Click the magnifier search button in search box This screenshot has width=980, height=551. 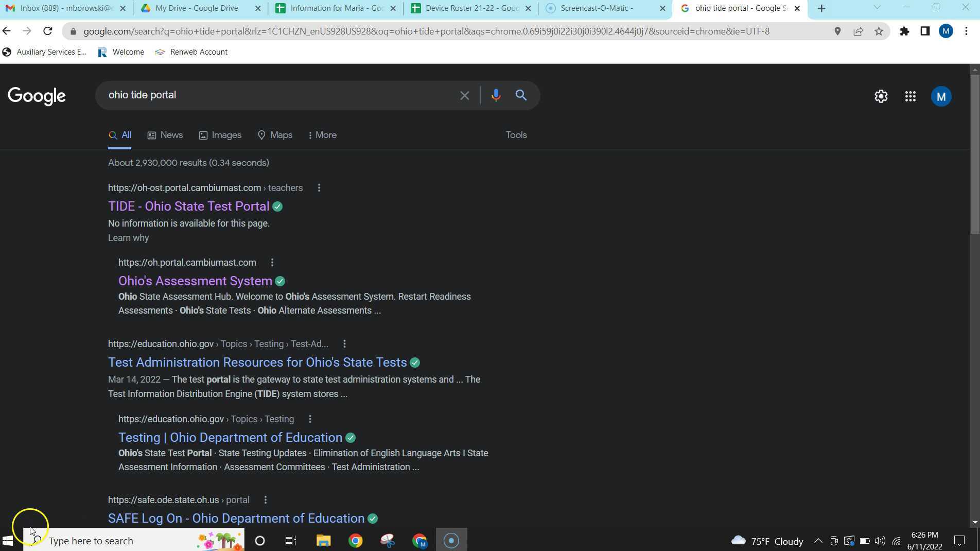pos(521,95)
